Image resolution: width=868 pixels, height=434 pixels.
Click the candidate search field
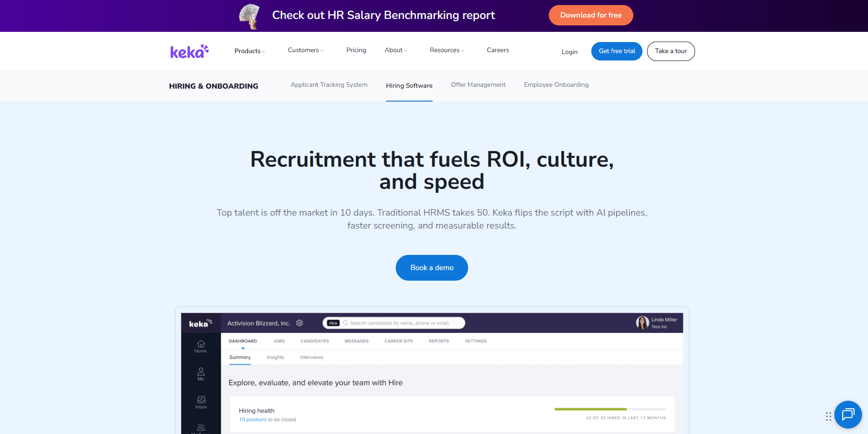coord(394,323)
